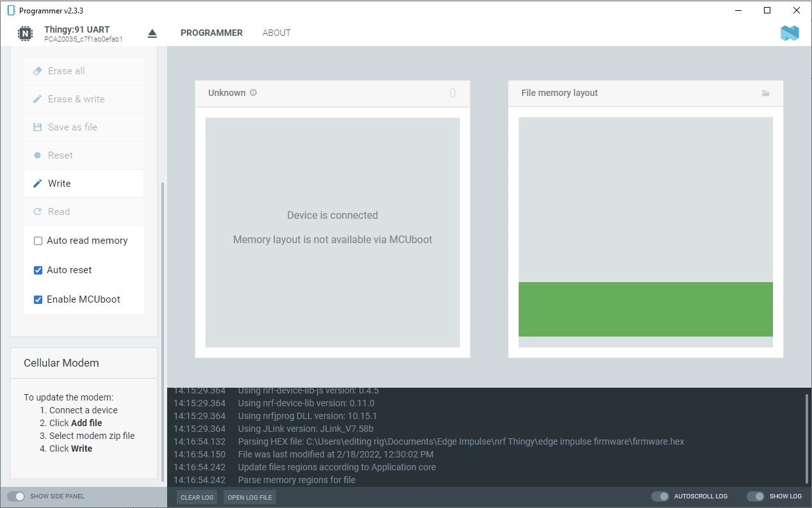Click the Open Log File button
The image size is (812, 508).
click(250, 497)
